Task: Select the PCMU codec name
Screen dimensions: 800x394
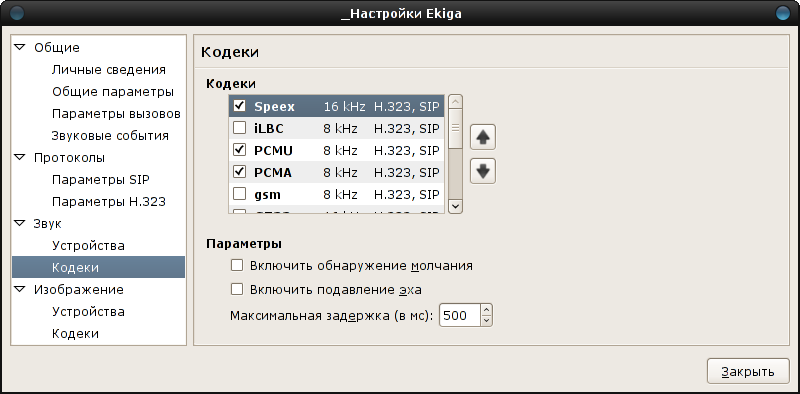Action: (x=273, y=151)
